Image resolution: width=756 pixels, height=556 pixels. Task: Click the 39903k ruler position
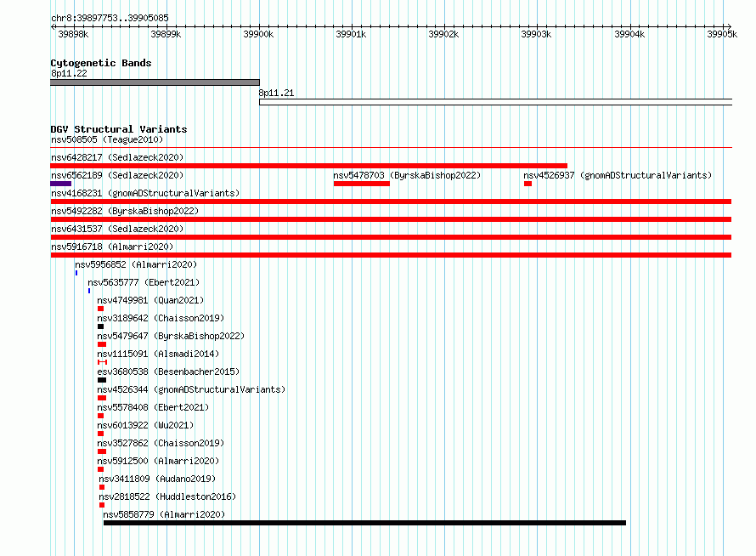pos(536,34)
